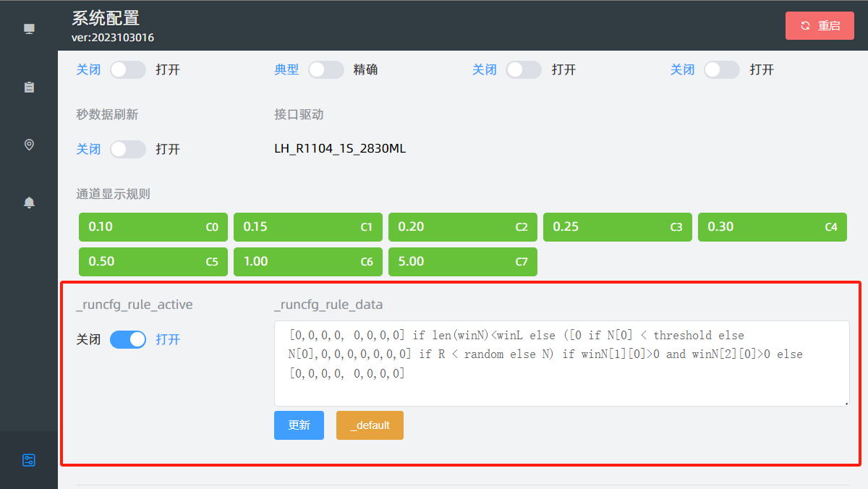Click the orange _default button
The image size is (868, 489).
(370, 425)
